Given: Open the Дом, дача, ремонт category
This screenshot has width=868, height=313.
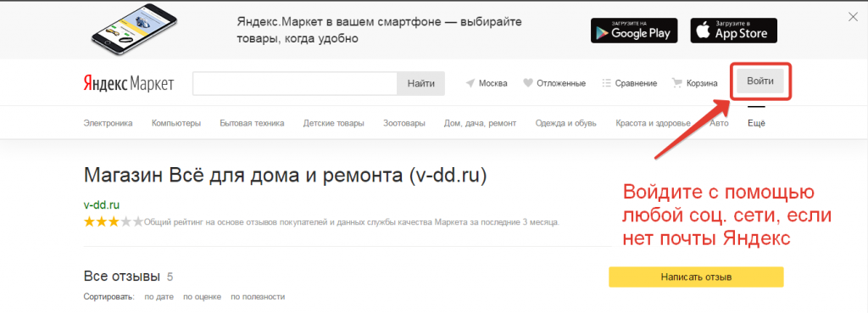Looking at the screenshot, I should [x=480, y=123].
